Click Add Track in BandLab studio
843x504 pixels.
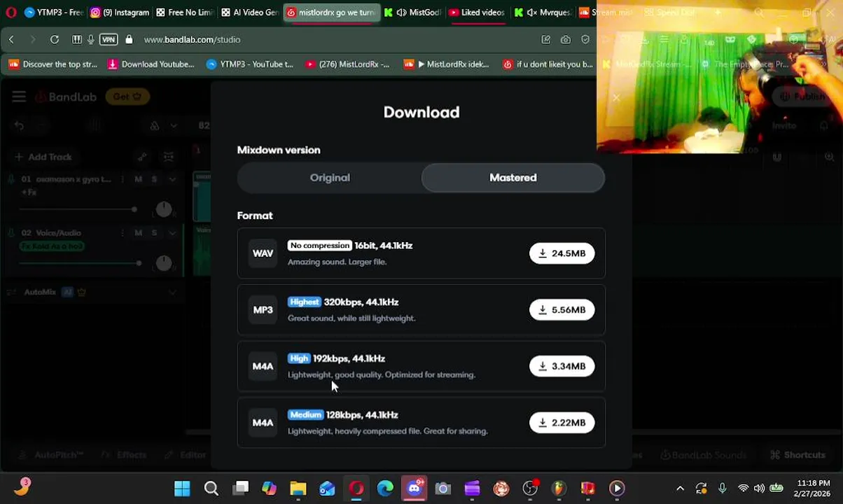44,157
